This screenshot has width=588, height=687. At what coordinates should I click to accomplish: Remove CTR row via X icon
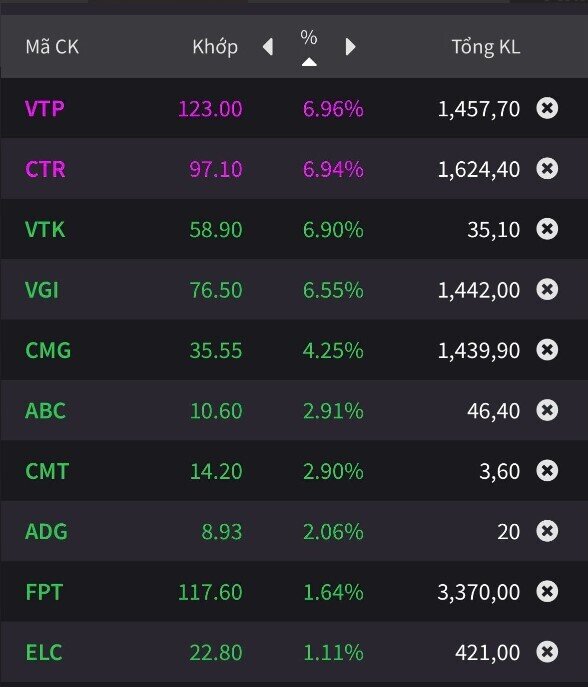[x=547, y=168]
